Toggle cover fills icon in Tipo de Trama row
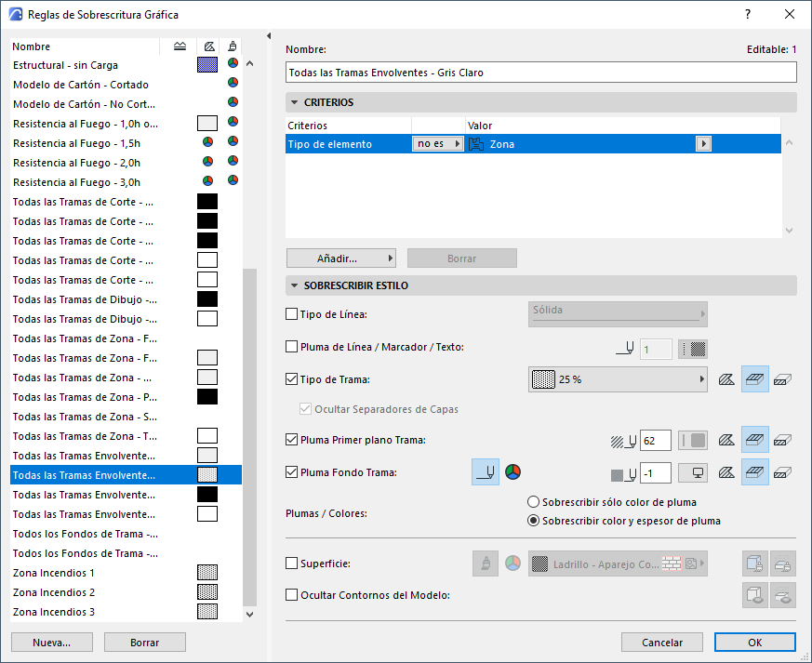Image resolution: width=812 pixels, height=663 pixels. (755, 378)
